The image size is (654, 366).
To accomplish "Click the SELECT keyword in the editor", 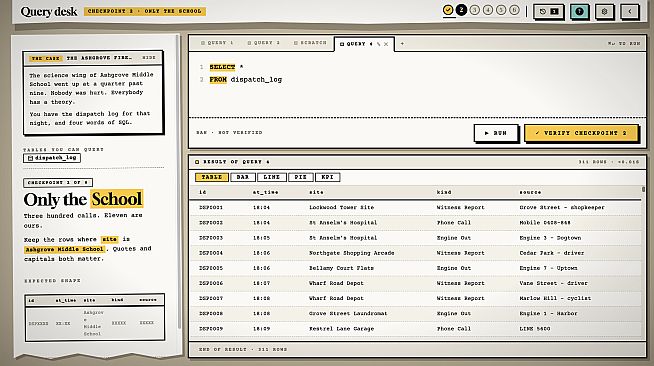I will [x=222, y=67].
